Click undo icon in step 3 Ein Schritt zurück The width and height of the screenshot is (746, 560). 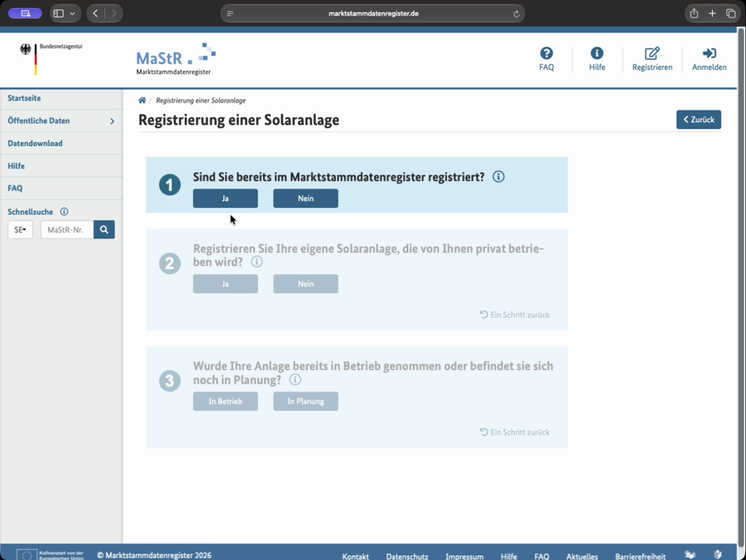(x=483, y=432)
